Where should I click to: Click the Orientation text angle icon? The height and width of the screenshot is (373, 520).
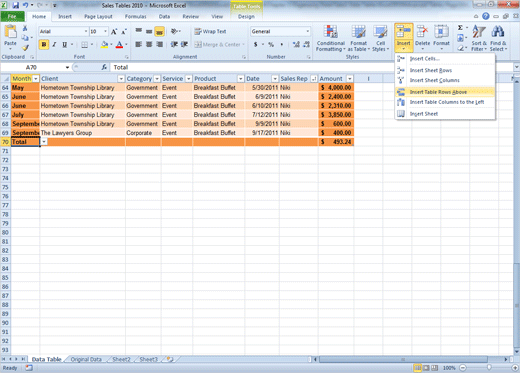[x=174, y=31]
